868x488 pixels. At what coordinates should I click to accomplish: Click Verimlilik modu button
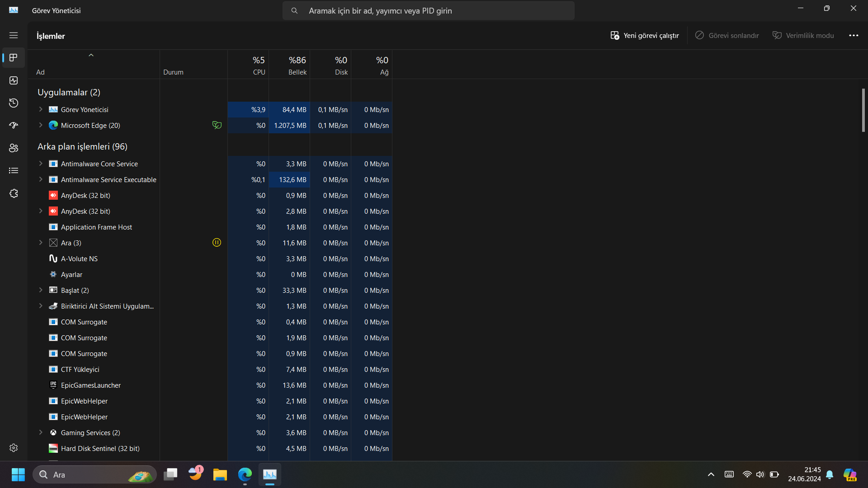(803, 35)
